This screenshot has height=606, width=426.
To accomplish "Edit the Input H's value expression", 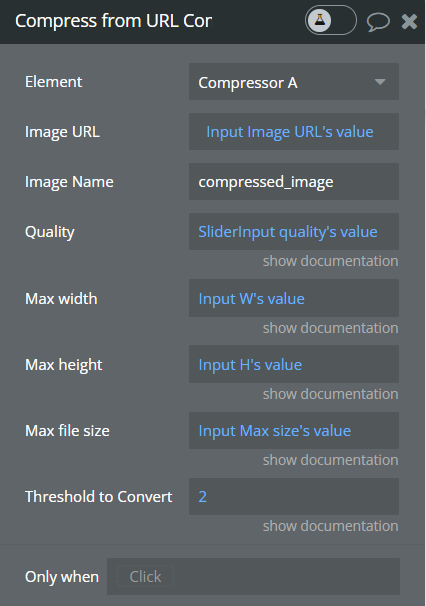I will [250, 365].
